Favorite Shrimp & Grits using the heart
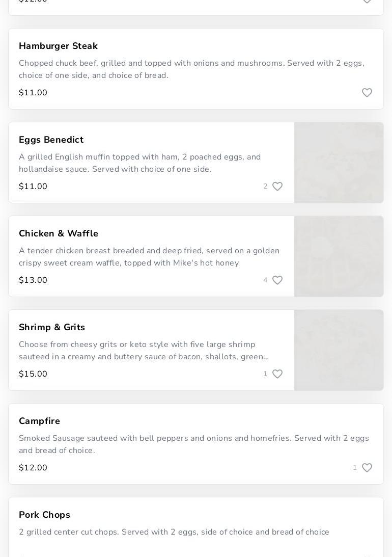 point(277,374)
